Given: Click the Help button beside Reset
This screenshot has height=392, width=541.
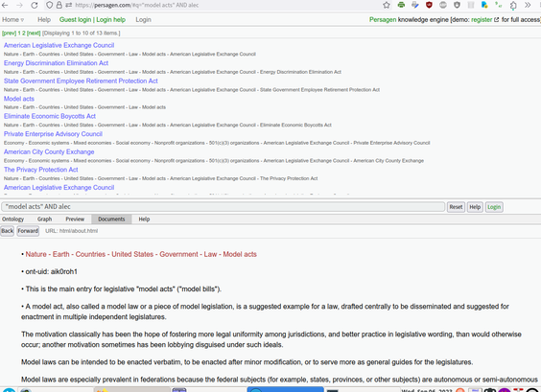Looking at the screenshot, I should (475, 207).
